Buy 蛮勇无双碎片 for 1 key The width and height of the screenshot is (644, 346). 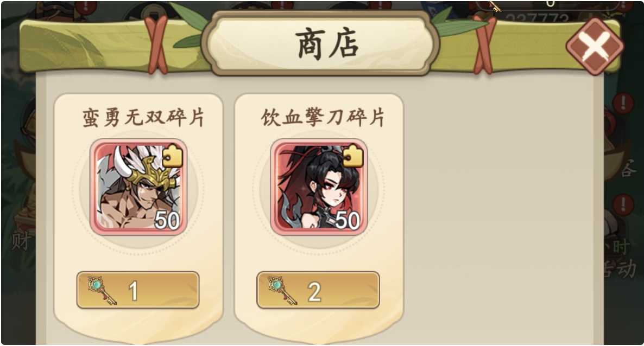[x=138, y=290]
